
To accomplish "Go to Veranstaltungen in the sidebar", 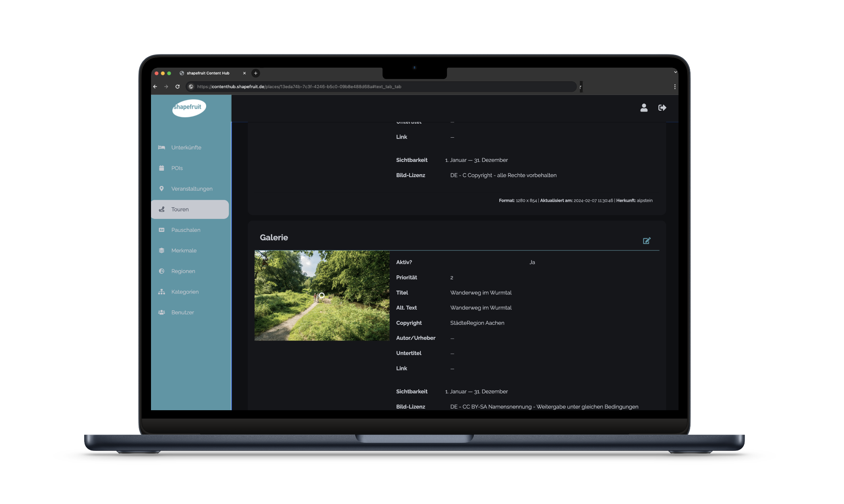I will pyautogui.click(x=192, y=189).
